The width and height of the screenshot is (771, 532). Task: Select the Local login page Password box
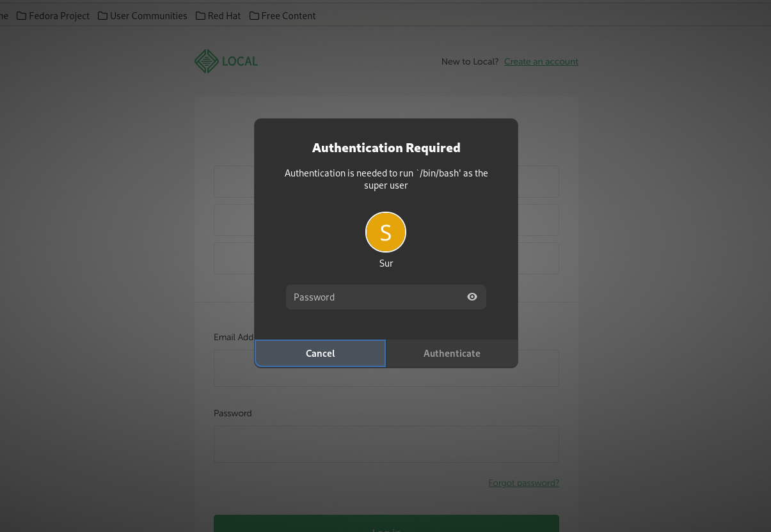386,444
